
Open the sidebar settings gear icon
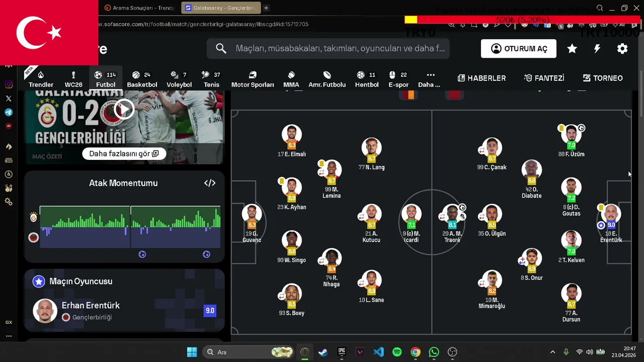(9, 202)
